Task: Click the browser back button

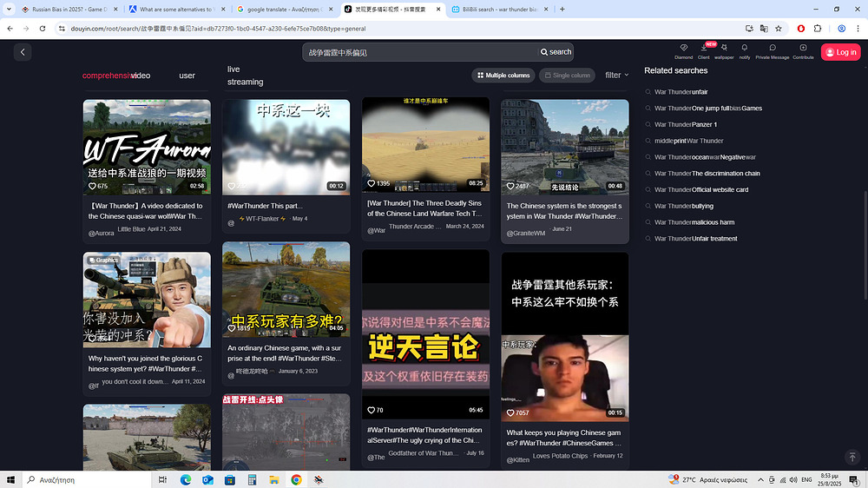Action: point(10,29)
